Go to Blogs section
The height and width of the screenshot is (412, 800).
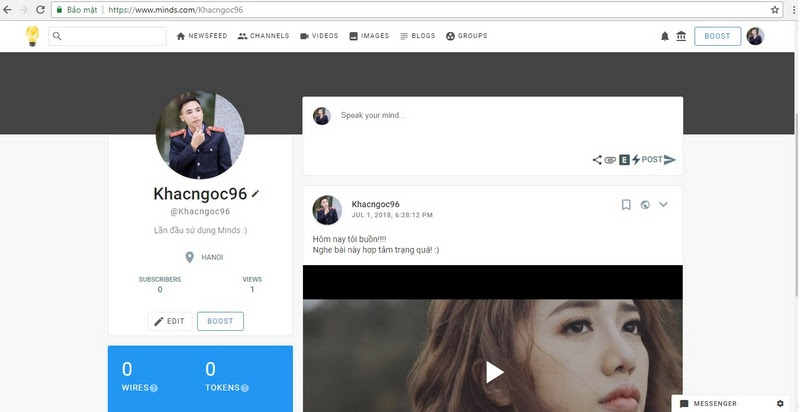pyautogui.click(x=417, y=36)
